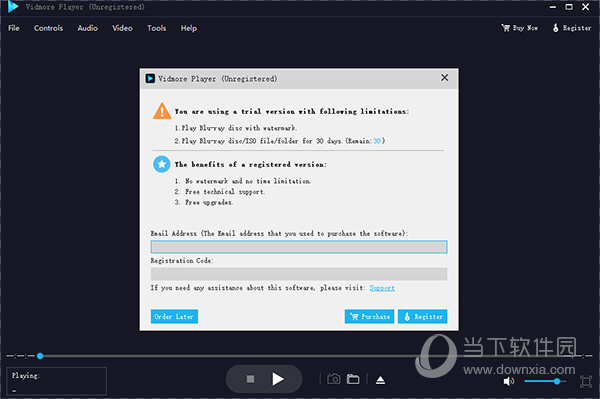Click the eject disc icon
The height and width of the screenshot is (399, 600).
(380, 380)
